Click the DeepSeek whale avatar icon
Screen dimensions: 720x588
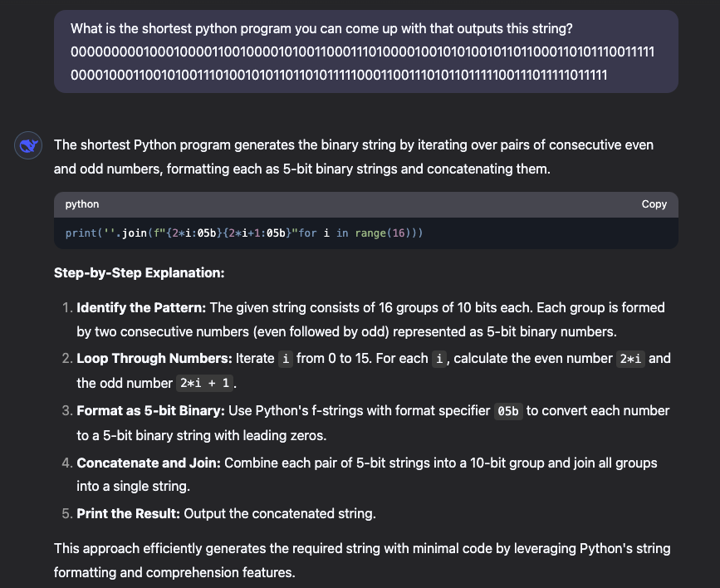28,145
